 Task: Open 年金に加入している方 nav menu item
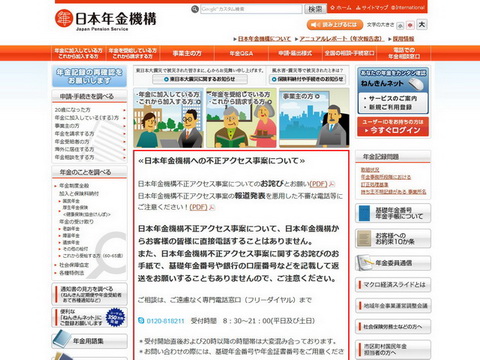(x=78, y=53)
